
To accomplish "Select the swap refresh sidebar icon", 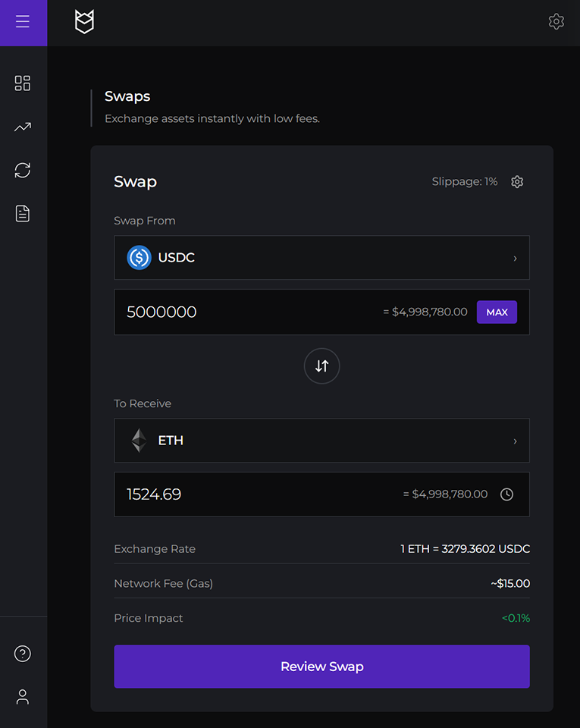I will pyautogui.click(x=23, y=171).
